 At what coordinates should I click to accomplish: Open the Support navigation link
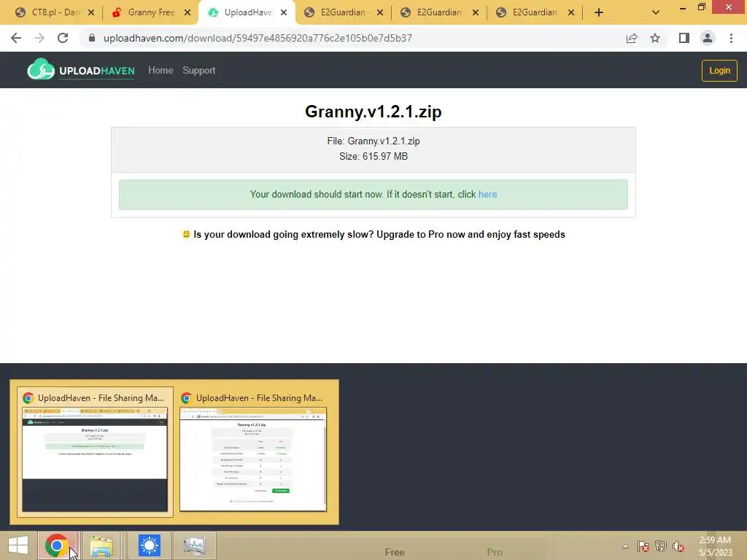(199, 71)
